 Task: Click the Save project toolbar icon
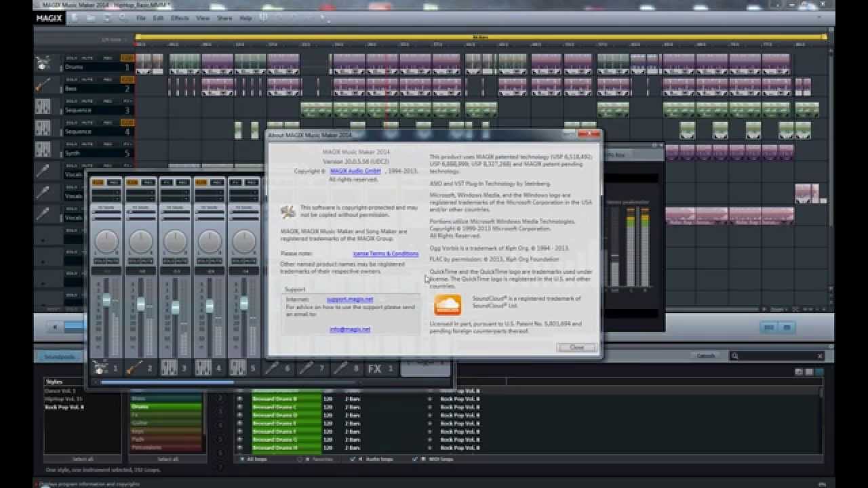(x=106, y=18)
